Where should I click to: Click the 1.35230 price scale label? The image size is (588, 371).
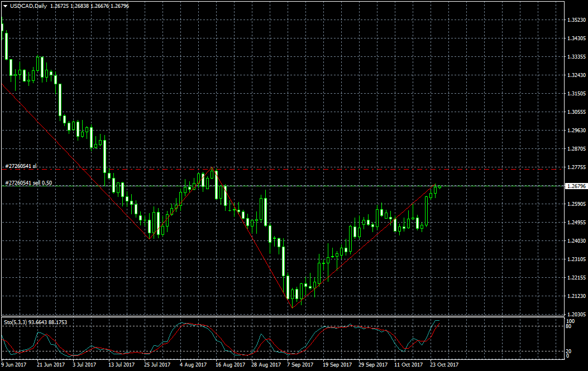tap(576, 20)
